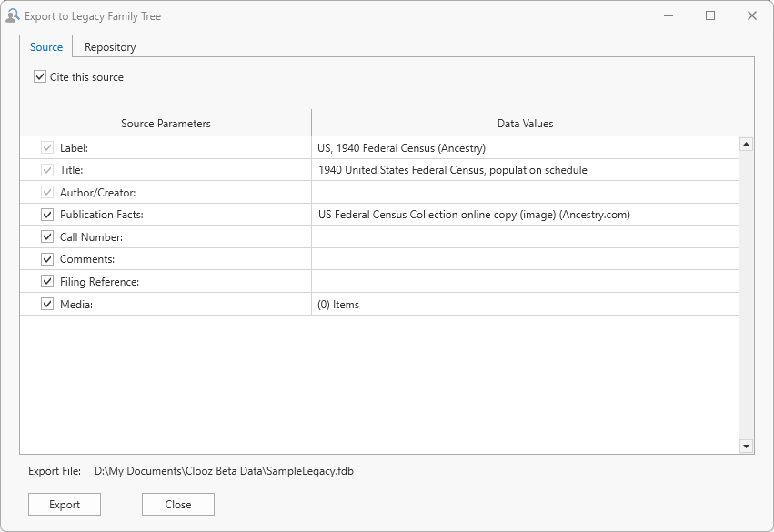
Task: Click the Title data value field
Action: 524,170
